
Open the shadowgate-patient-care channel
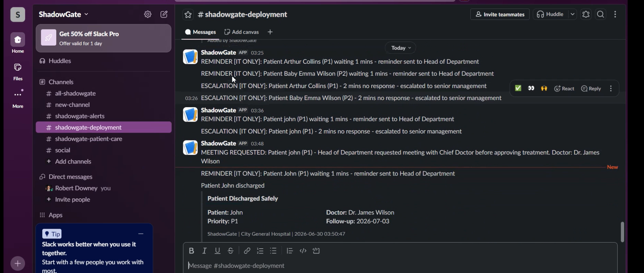click(104, 139)
